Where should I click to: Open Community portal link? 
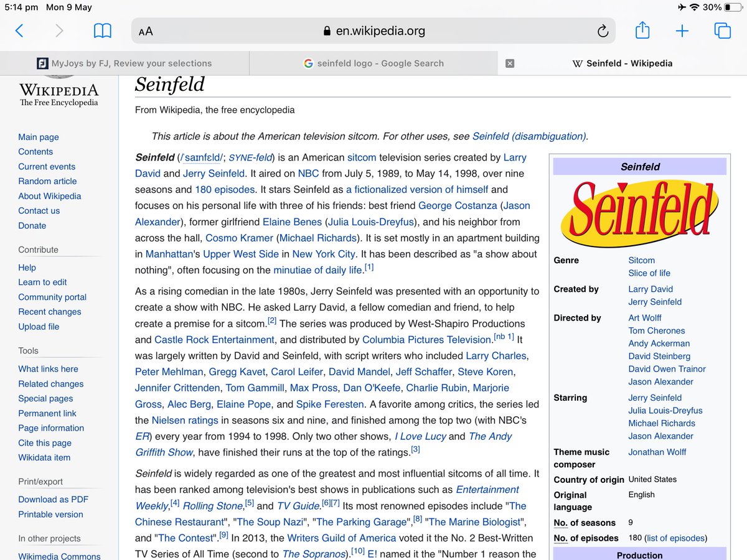52,297
